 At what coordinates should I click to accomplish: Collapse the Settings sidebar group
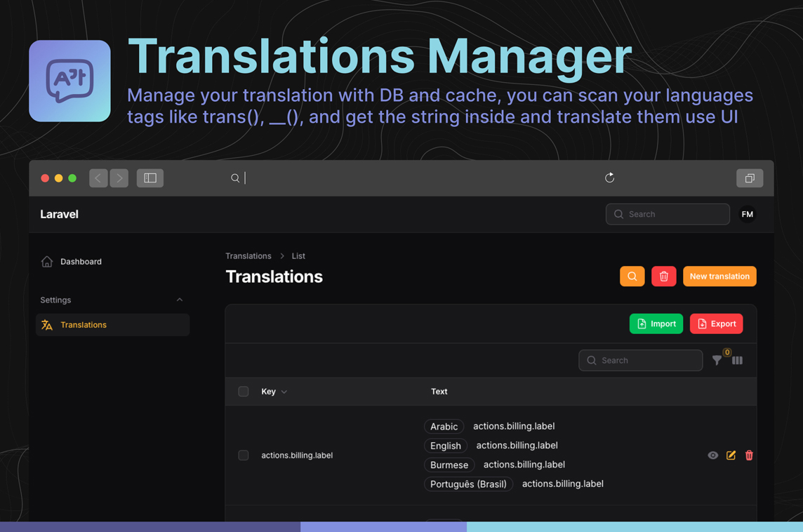tap(180, 300)
